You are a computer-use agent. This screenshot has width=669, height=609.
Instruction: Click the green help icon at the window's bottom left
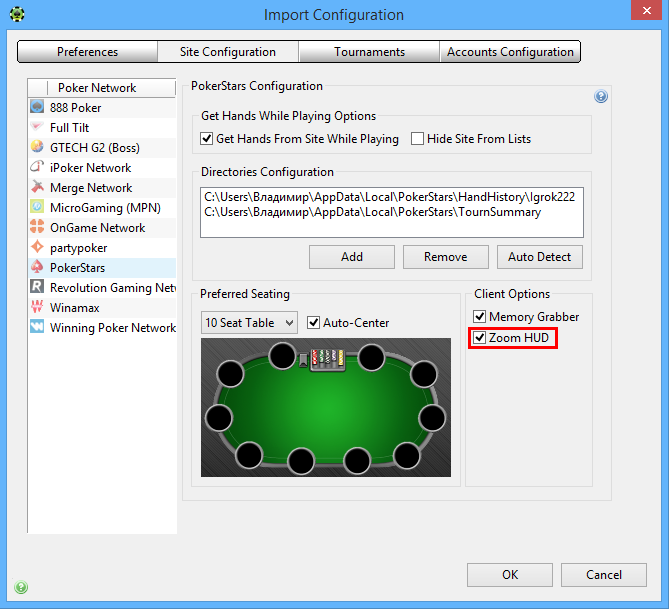click(x=21, y=587)
